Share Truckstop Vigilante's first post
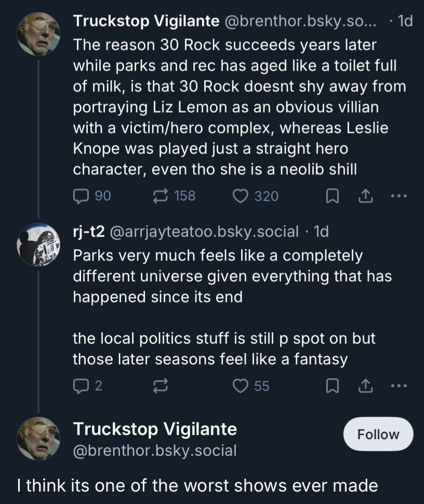424x504 pixels. (365, 196)
